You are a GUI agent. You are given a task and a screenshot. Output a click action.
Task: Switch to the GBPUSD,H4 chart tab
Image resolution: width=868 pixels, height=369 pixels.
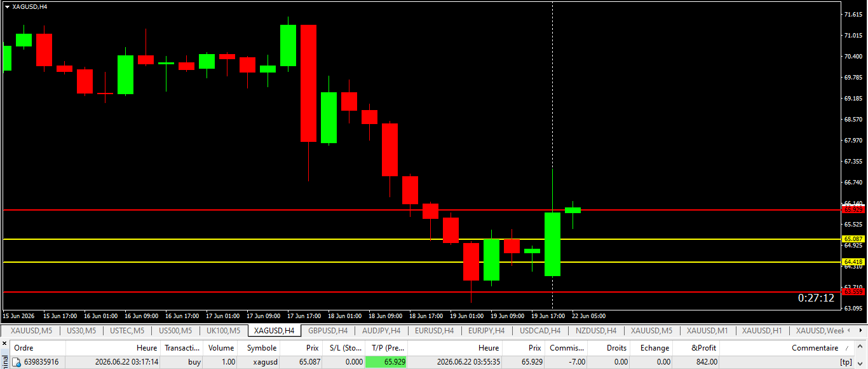328,331
